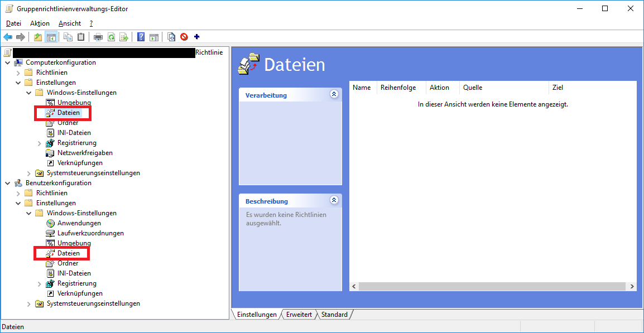Collapse the Beschreibung panel
The height and width of the screenshot is (333, 644).
pyautogui.click(x=334, y=200)
